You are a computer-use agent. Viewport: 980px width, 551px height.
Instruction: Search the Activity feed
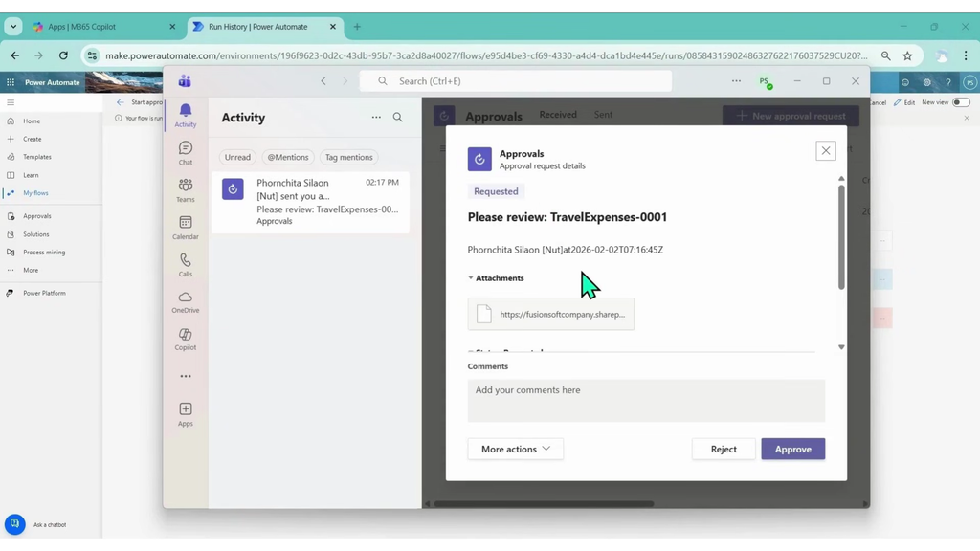coord(397,117)
